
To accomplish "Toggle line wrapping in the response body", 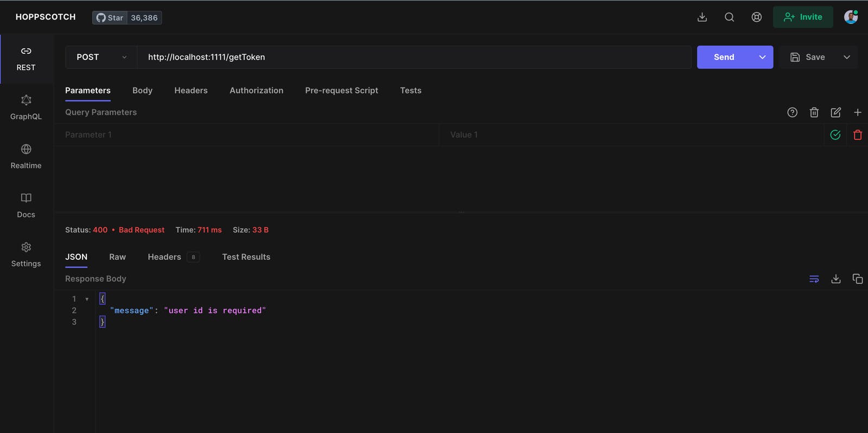I will point(814,279).
